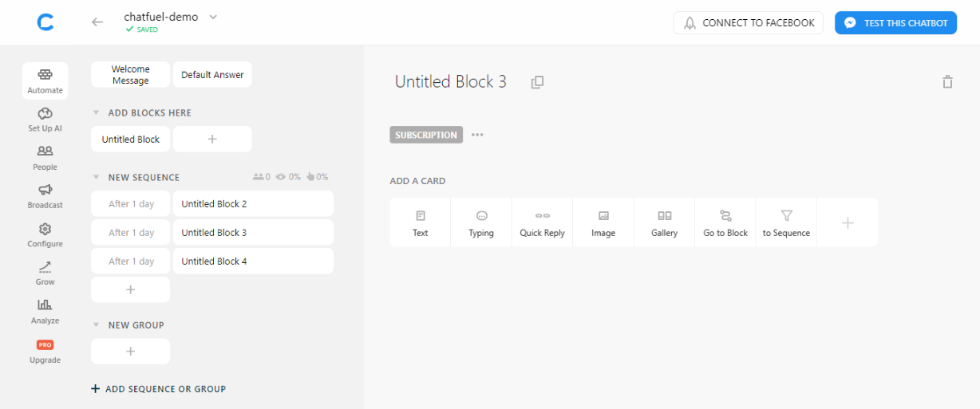This screenshot has height=409, width=980.
Task: Add an Image card
Action: (x=603, y=222)
